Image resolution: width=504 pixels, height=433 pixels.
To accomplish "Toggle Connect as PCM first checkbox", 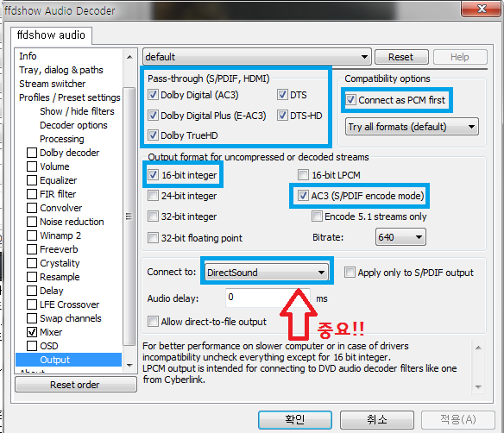I will coord(350,100).
